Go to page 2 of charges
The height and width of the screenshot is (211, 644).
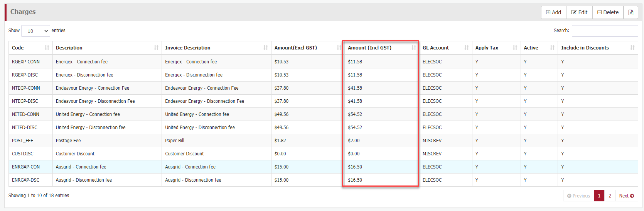(x=610, y=196)
